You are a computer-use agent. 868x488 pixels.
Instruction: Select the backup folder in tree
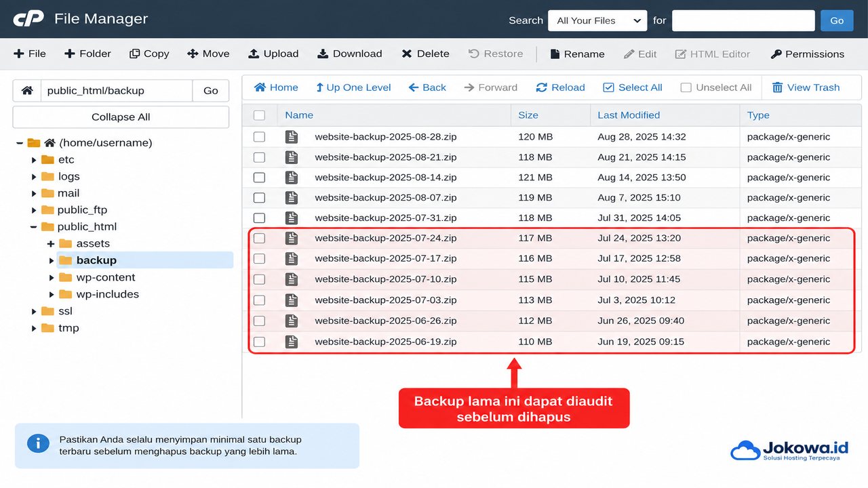tap(96, 260)
